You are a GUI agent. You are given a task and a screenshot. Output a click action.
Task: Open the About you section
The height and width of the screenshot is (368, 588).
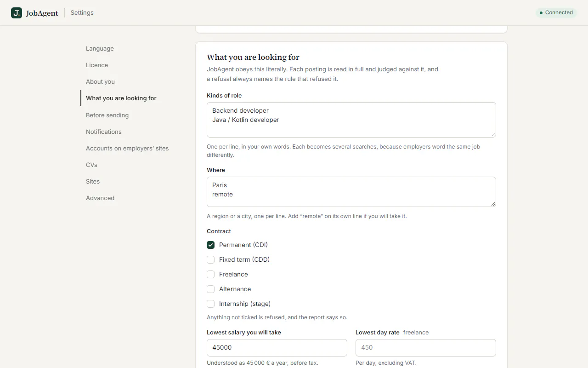click(x=100, y=81)
